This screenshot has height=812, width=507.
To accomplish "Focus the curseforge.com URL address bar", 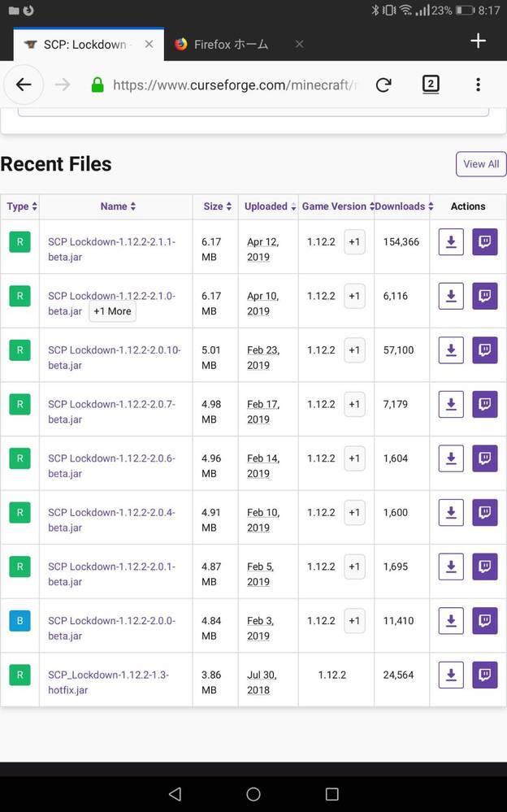I will point(235,85).
